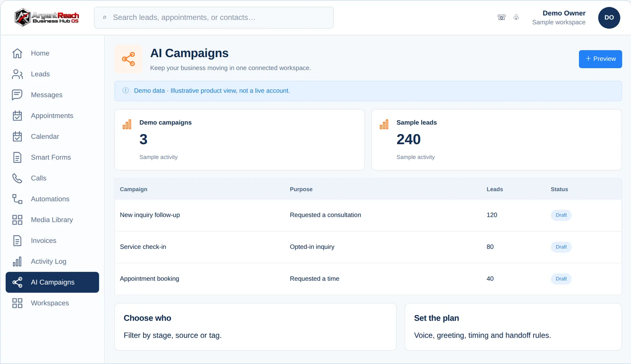Click the icon beside the telephone icon
The height and width of the screenshot is (364, 631).
[516, 17]
